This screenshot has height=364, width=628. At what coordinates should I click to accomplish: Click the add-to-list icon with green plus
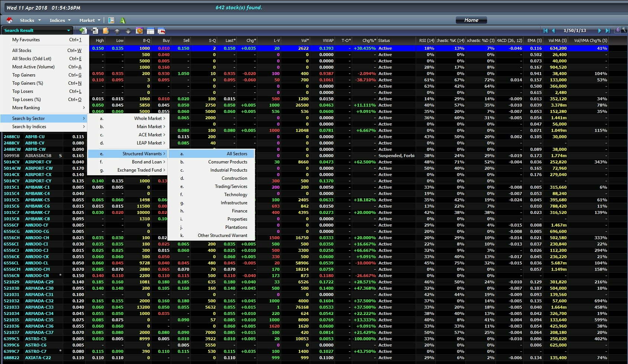pyautogui.click(x=83, y=31)
